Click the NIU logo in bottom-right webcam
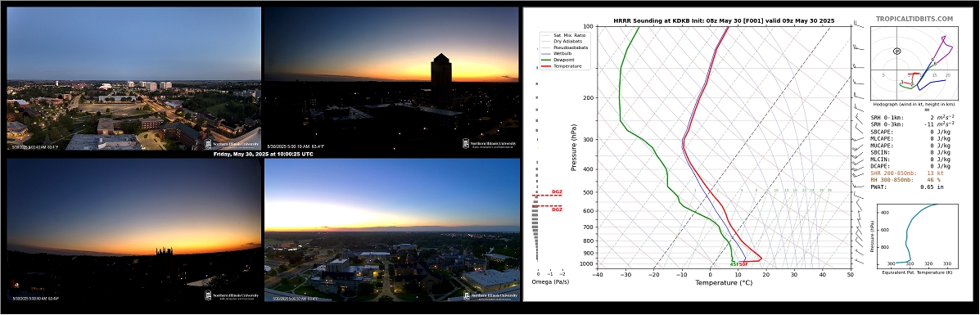Screen dimensions: 980x315 490,295
